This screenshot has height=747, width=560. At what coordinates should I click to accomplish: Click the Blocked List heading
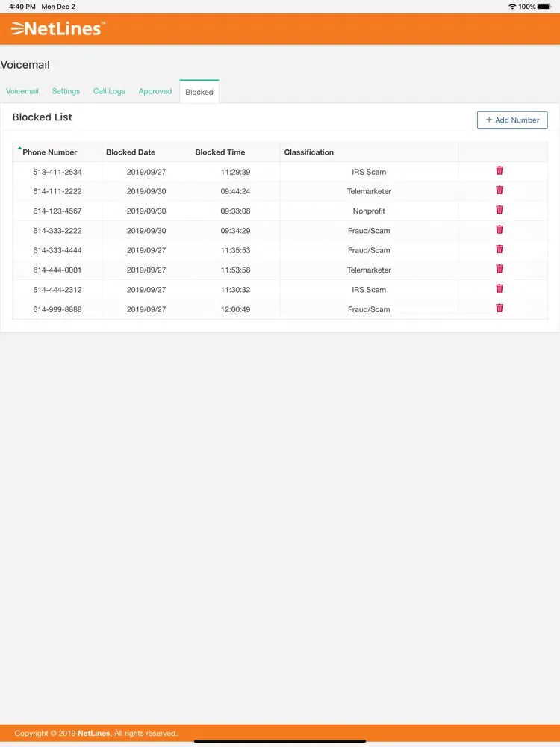pos(42,117)
